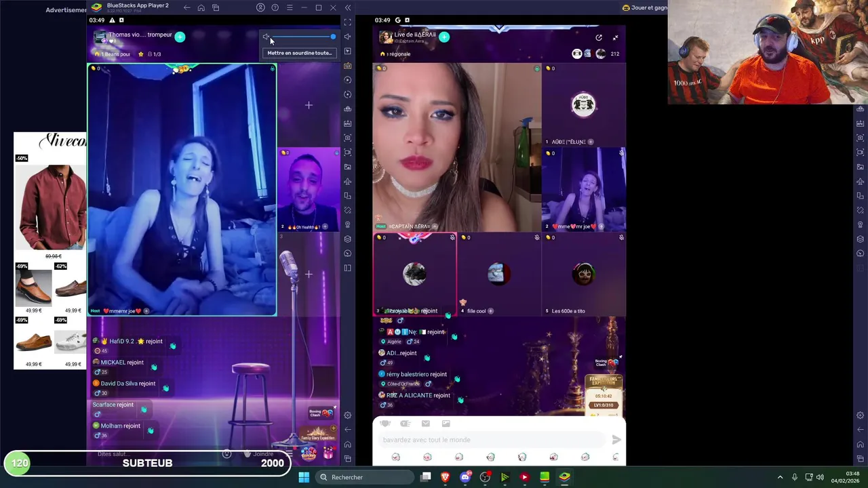This screenshot has height=488, width=868.
Task: Select seat 5 "Les 600e a tito" avatar
Action: tap(583, 273)
